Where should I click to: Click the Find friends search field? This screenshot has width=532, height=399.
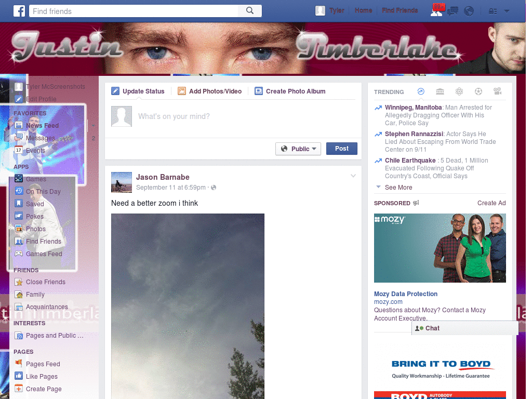point(134,11)
